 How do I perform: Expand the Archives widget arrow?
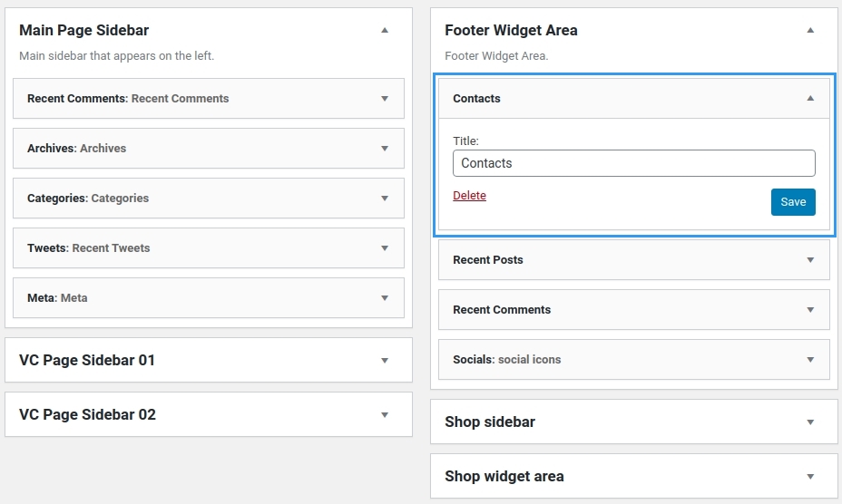pyautogui.click(x=385, y=149)
